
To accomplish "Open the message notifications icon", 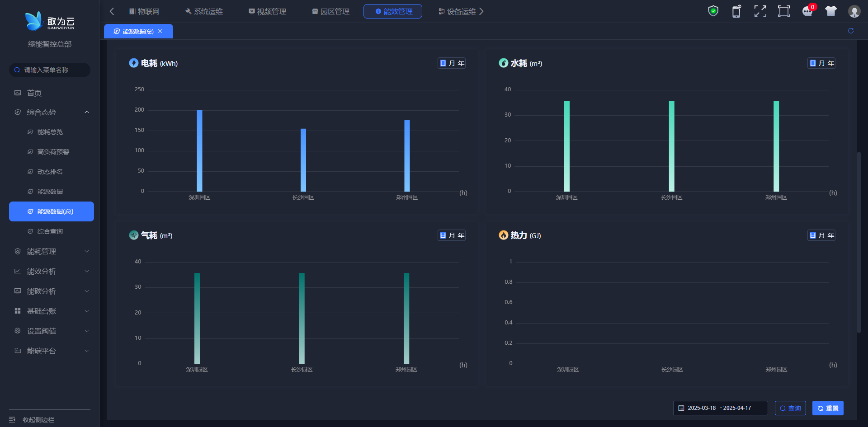I will (808, 11).
